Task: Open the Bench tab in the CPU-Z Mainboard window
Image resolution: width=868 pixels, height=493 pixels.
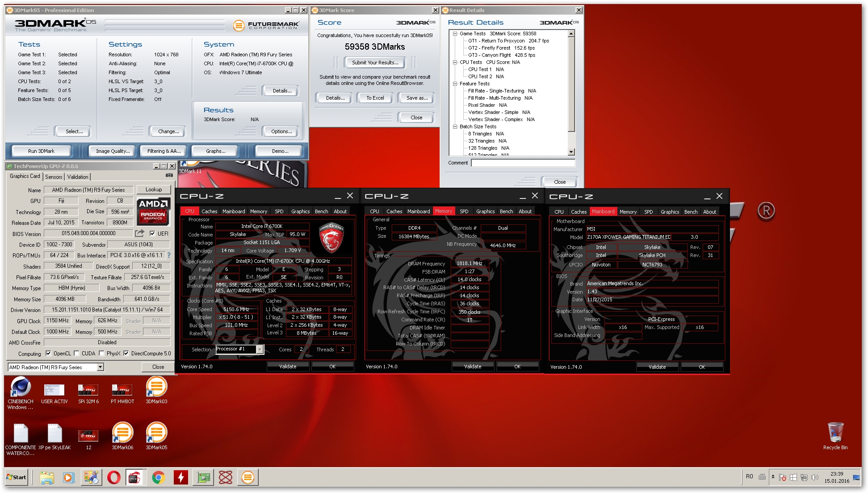Action: tap(691, 212)
